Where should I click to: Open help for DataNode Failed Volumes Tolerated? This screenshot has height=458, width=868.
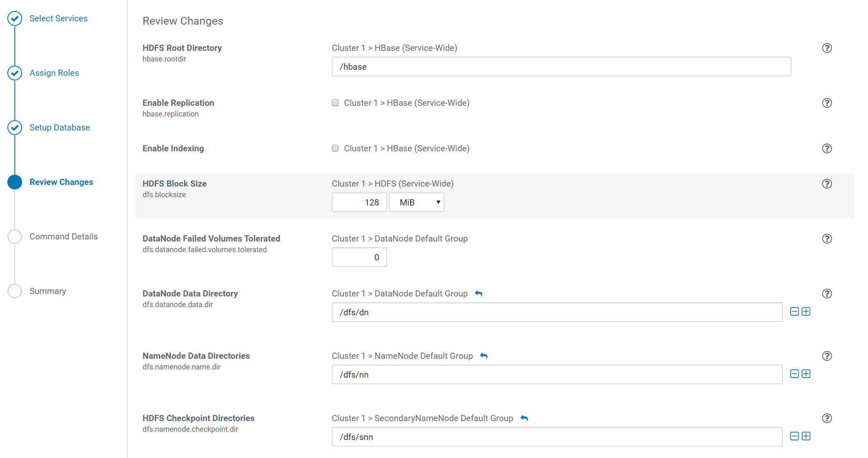point(827,239)
